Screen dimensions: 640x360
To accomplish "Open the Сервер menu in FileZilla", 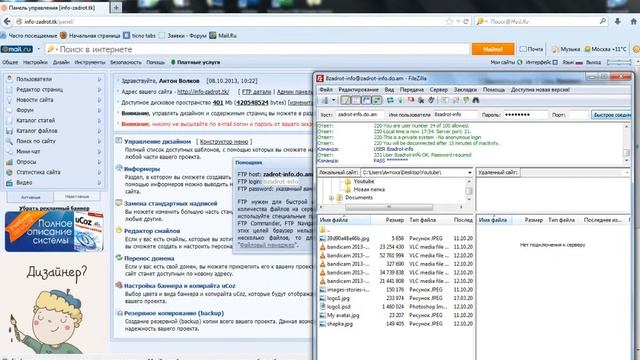I will coord(439,89).
